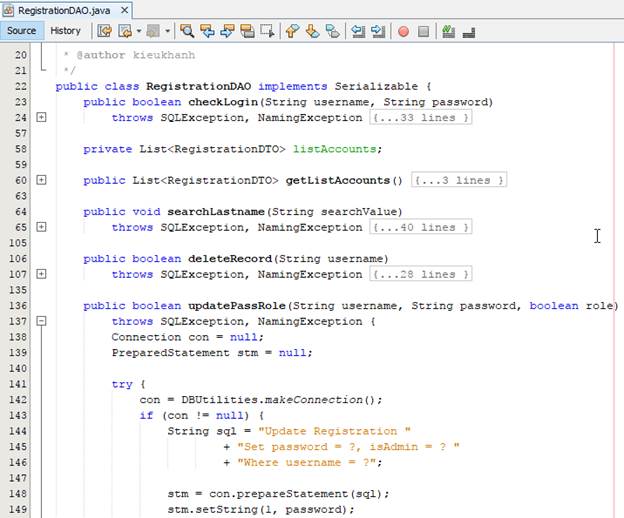Toggle Rectangular Selection icon
The width and height of the screenshot is (624, 518).
(267, 31)
